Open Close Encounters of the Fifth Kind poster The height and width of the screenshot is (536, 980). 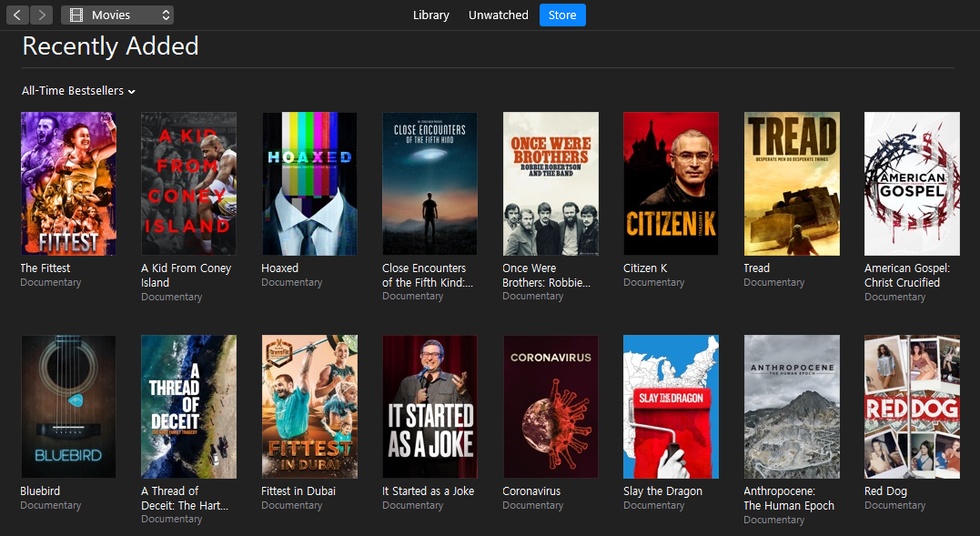(430, 184)
